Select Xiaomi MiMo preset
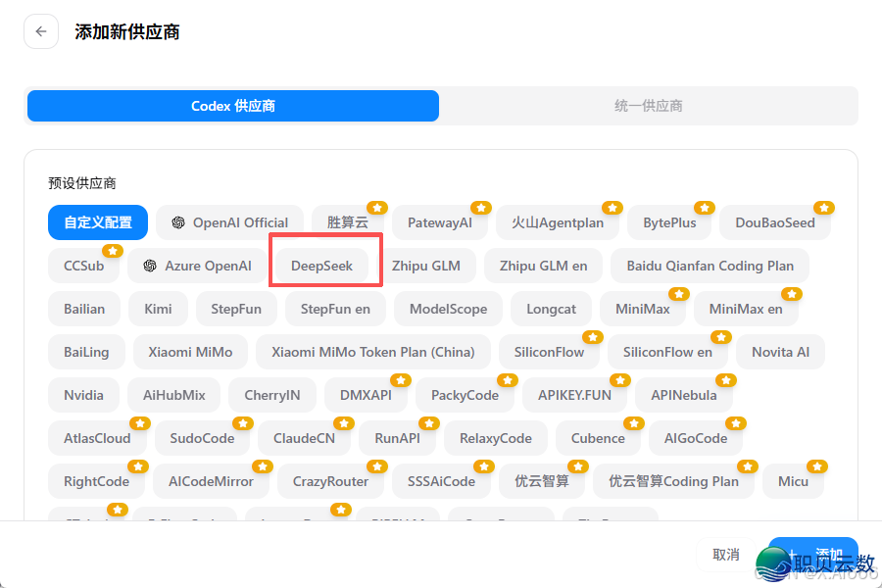The image size is (882, 588). (x=190, y=352)
